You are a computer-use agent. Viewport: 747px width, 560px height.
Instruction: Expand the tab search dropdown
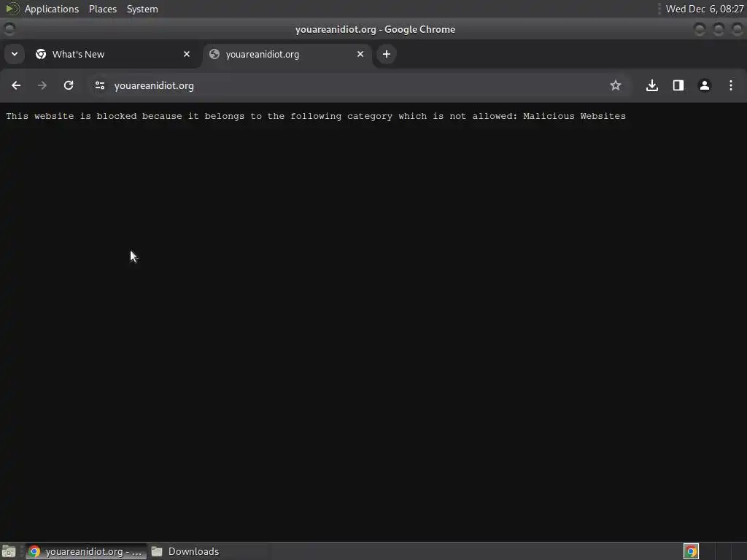[15, 54]
